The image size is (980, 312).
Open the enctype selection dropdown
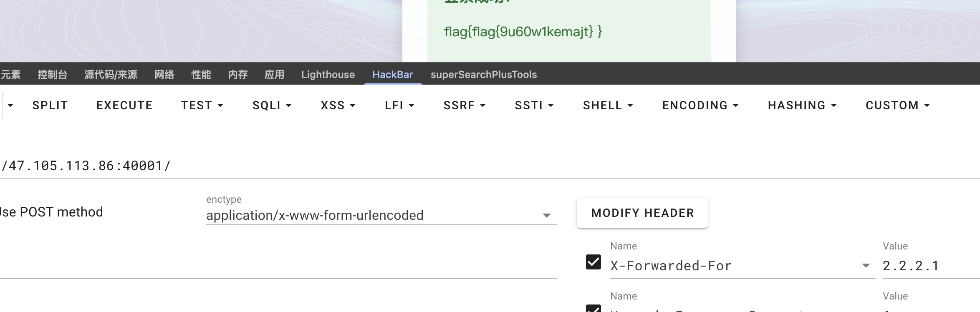(x=381, y=215)
